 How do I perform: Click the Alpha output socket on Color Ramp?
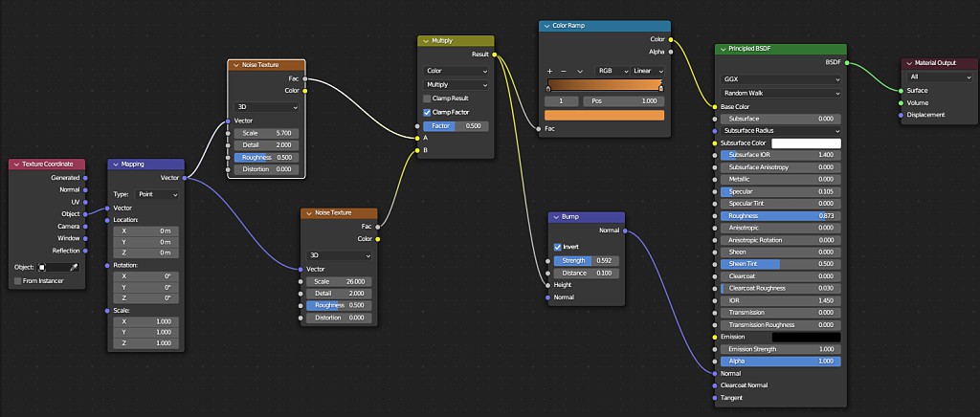tap(671, 52)
